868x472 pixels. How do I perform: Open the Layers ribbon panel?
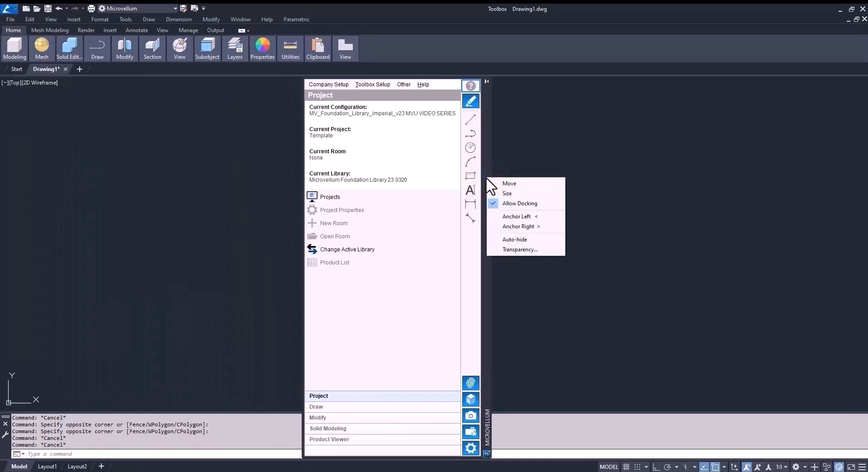235,48
